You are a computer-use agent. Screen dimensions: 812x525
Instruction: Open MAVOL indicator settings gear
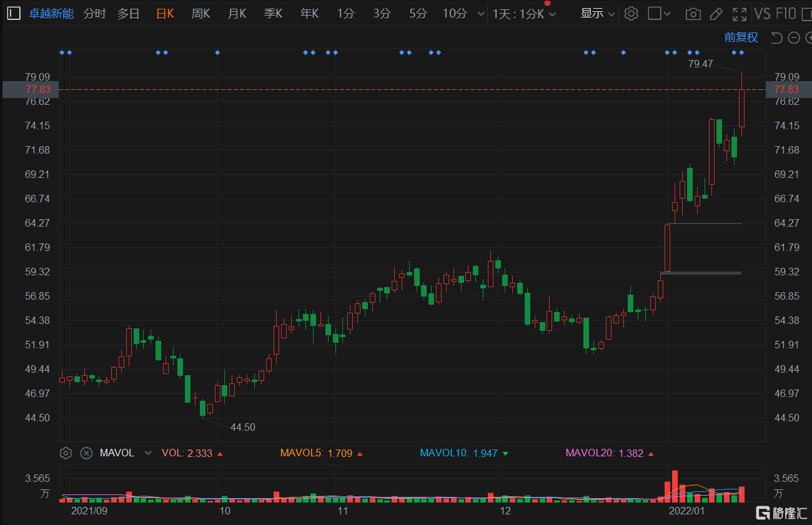coord(66,453)
